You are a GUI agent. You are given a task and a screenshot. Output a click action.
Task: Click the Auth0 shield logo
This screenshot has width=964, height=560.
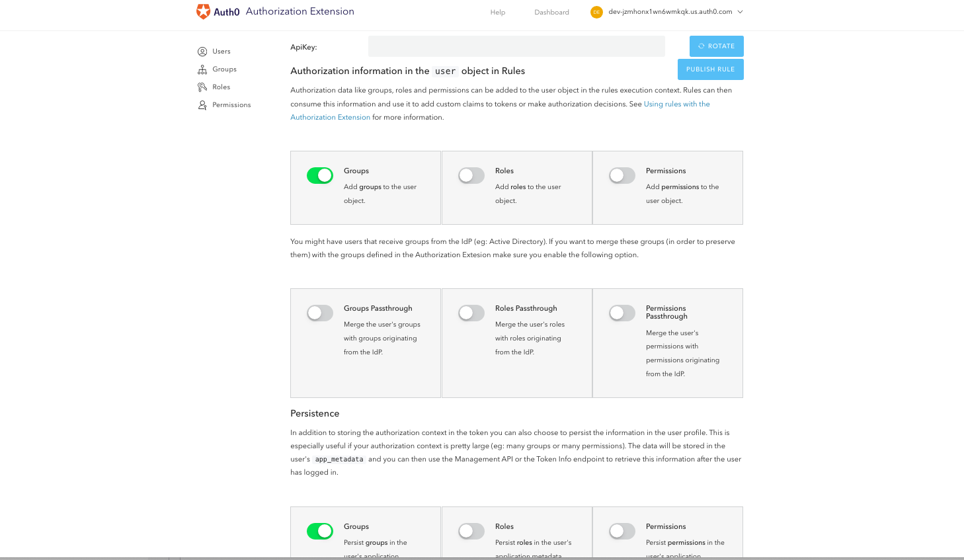(x=203, y=11)
